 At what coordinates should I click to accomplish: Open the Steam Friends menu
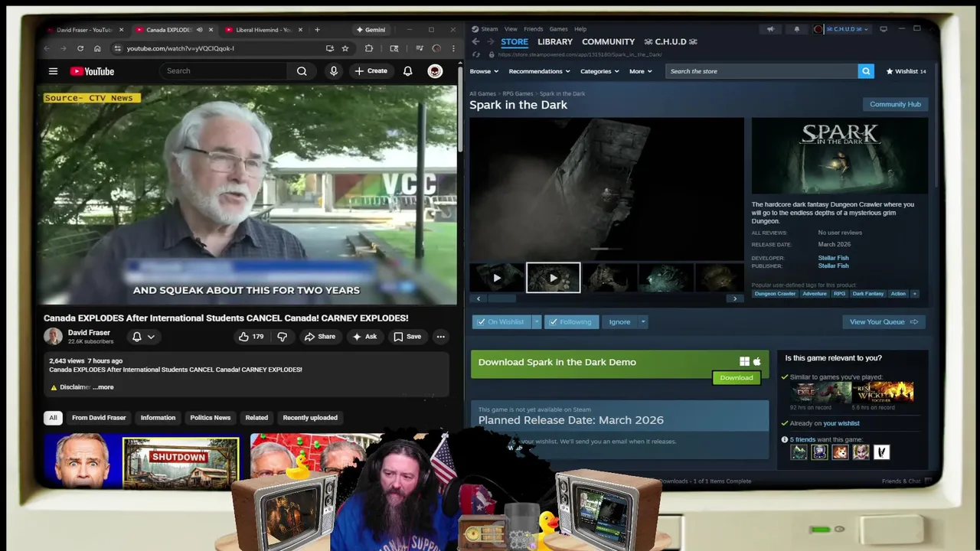534,29
